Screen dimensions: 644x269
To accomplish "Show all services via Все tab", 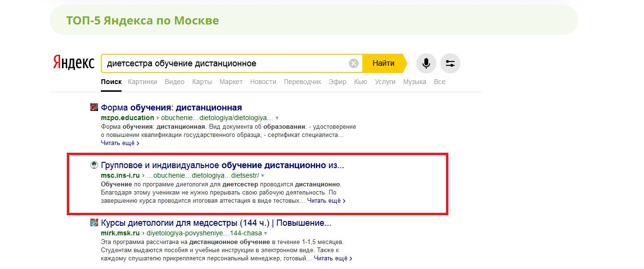I will (439, 82).
